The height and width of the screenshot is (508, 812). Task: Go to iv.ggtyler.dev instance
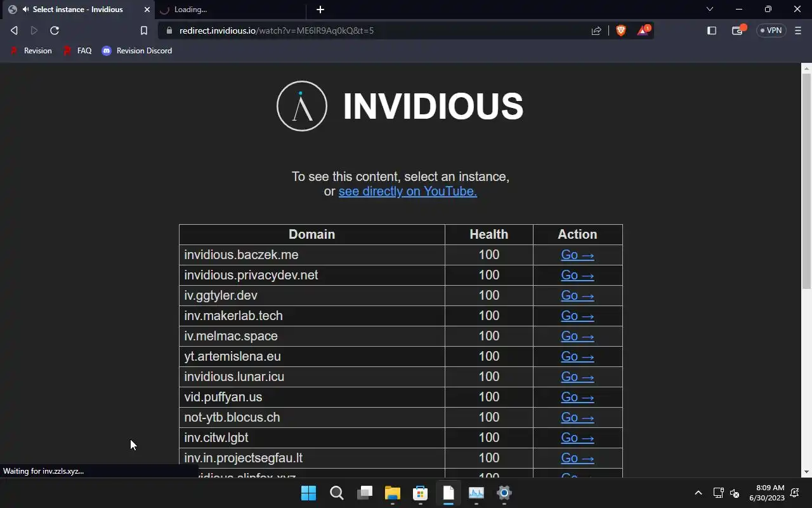point(577,295)
